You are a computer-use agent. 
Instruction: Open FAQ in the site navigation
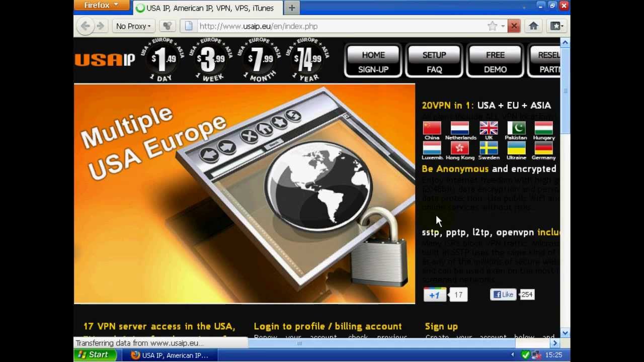434,69
